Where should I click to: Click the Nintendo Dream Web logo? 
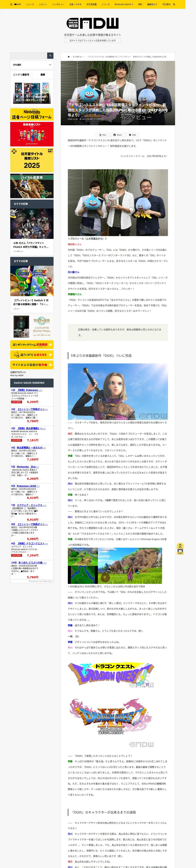pyautogui.click(x=93, y=23)
